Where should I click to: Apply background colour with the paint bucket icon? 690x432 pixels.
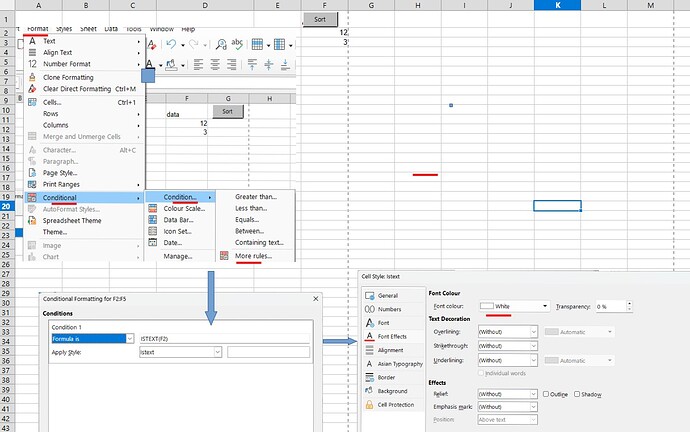tap(171, 65)
